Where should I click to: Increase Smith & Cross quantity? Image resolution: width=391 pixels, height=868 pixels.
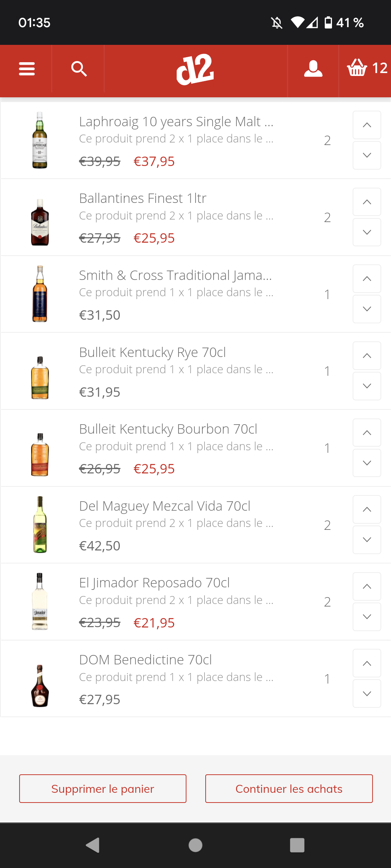(367, 279)
